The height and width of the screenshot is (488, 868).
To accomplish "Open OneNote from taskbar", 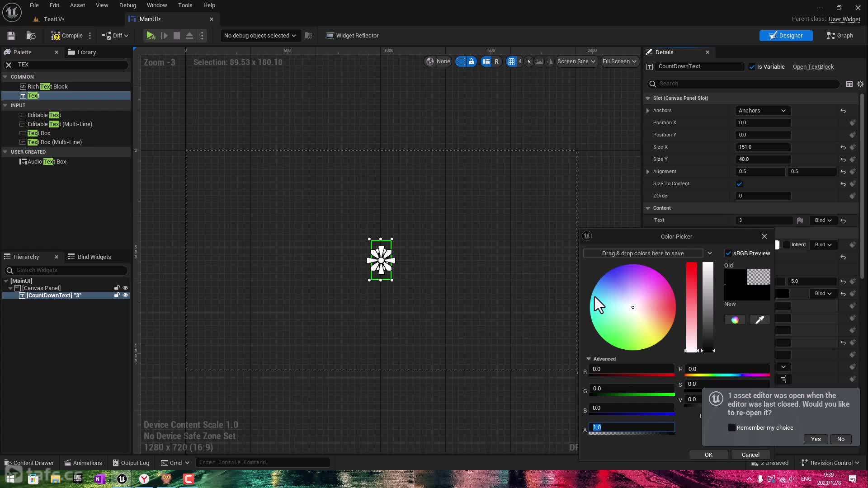I will (100, 479).
